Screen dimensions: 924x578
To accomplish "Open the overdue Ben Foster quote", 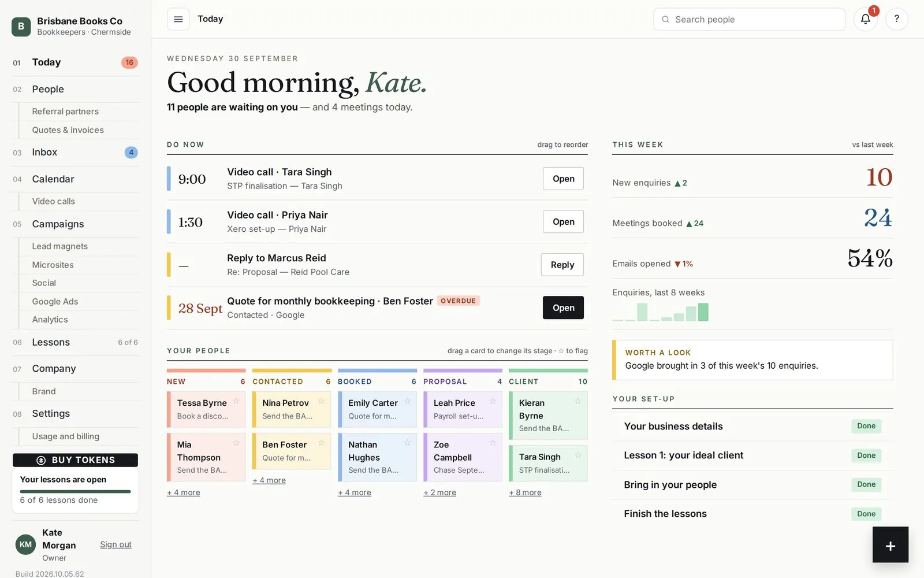I will (x=563, y=307).
